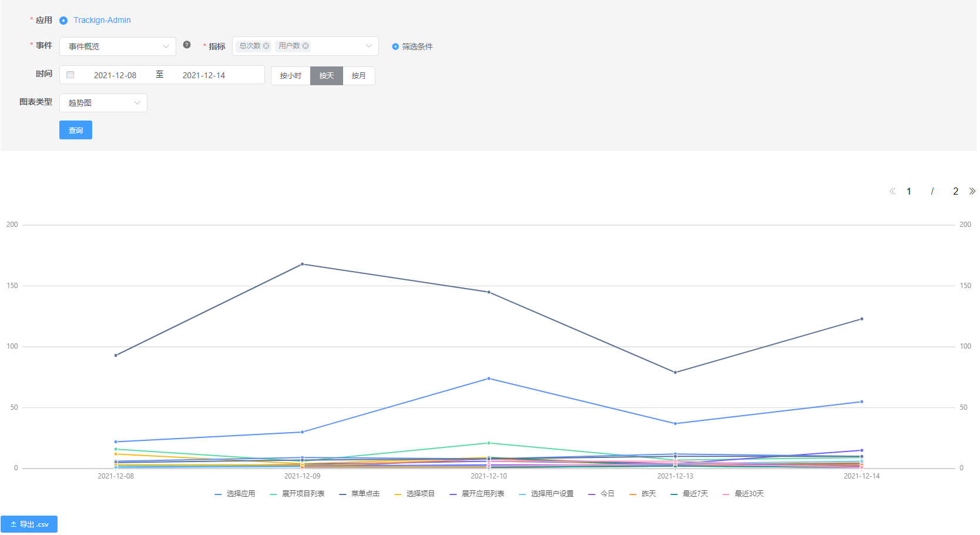Toggle the 选择应用 legend series

point(235,494)
